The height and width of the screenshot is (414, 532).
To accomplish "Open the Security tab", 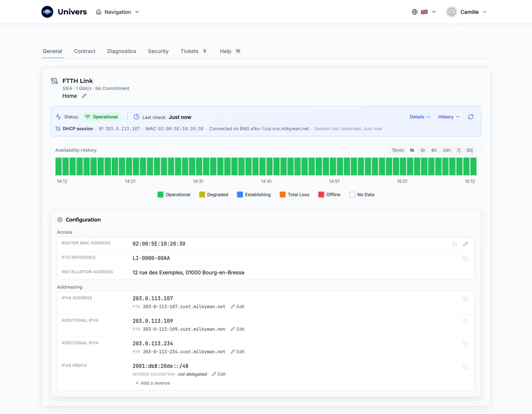I will [158, 51].
